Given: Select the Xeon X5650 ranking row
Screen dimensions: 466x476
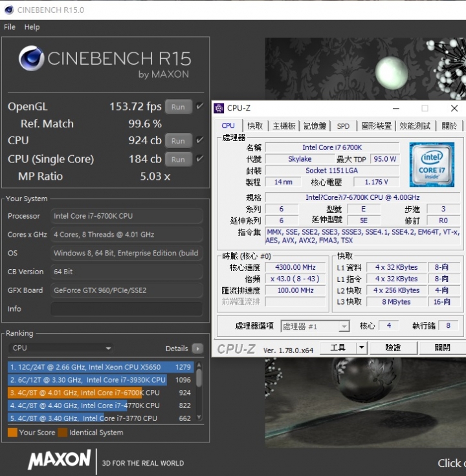Looking at the screenshot, I should [101, 367].
